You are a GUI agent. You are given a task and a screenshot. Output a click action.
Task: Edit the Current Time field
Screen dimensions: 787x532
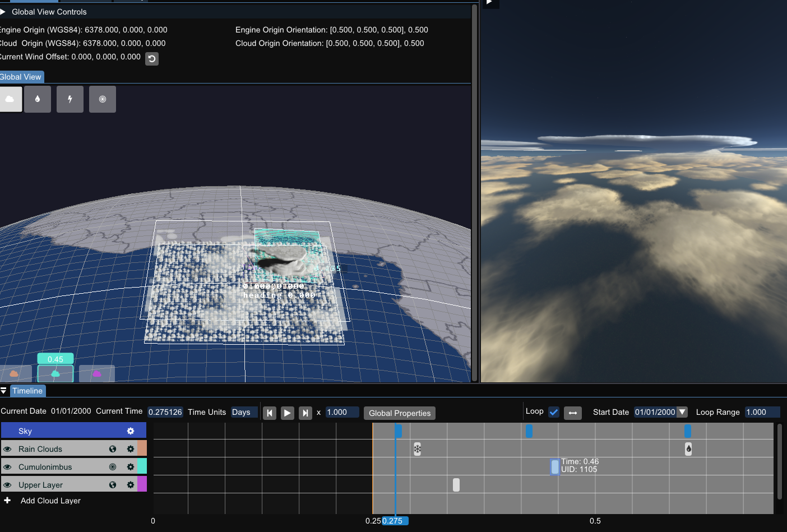(x=165, y=412)
